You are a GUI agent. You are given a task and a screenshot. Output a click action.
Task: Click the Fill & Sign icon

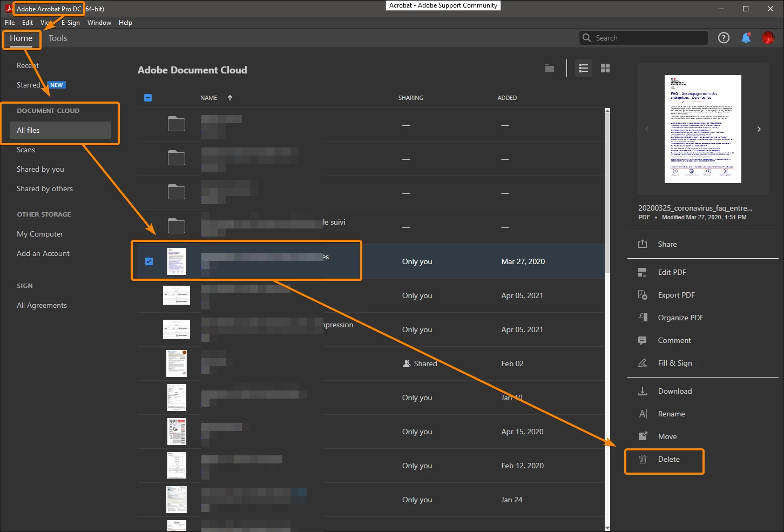643,363
